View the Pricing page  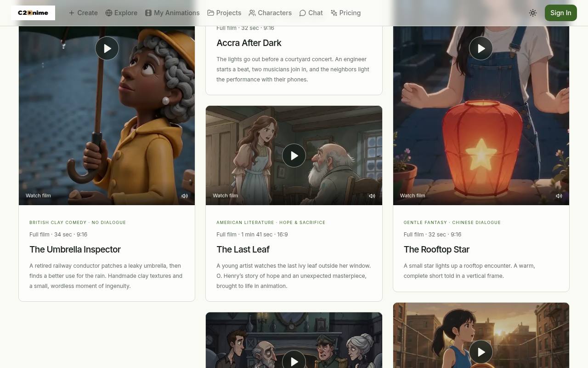(345, 13)
